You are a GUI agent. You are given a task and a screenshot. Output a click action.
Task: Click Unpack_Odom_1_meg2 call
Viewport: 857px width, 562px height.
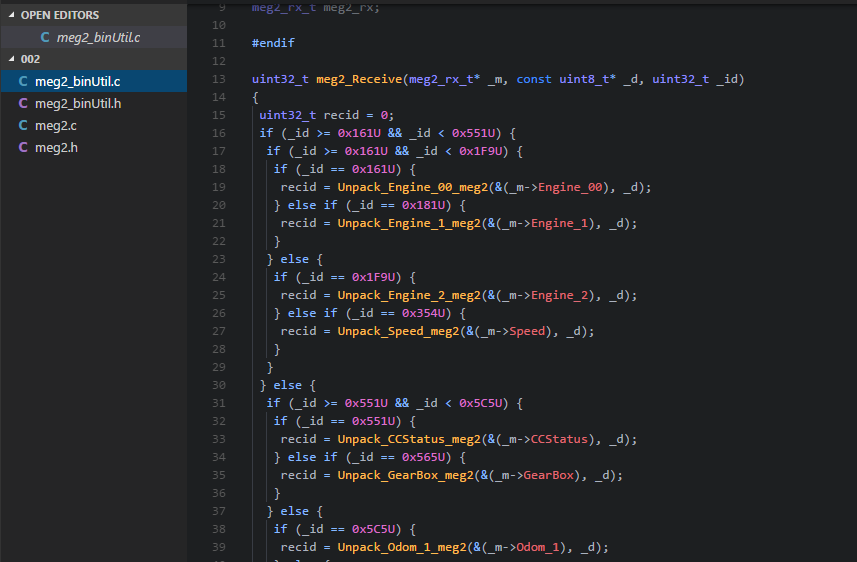pos(402,547)
